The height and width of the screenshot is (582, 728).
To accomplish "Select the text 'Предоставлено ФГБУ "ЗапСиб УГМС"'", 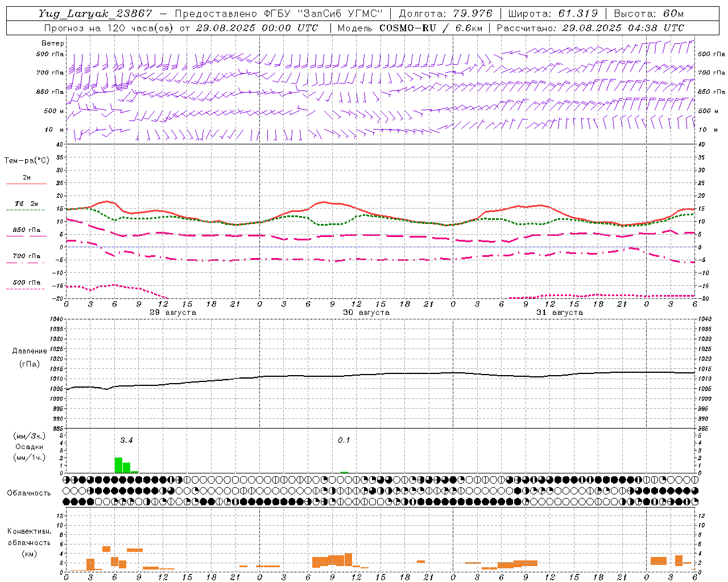I will (x=279, y=14).
